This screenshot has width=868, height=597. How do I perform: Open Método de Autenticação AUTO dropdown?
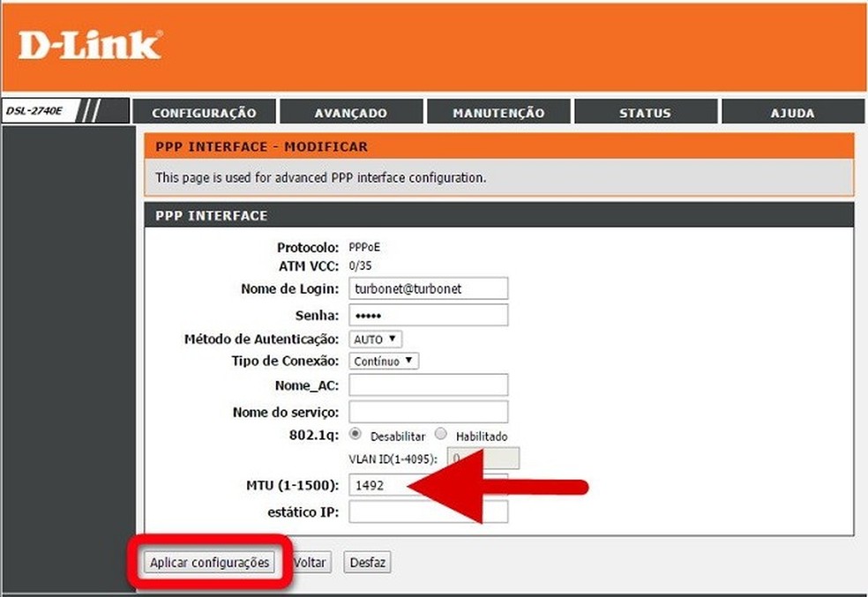(x=375, y=339)
